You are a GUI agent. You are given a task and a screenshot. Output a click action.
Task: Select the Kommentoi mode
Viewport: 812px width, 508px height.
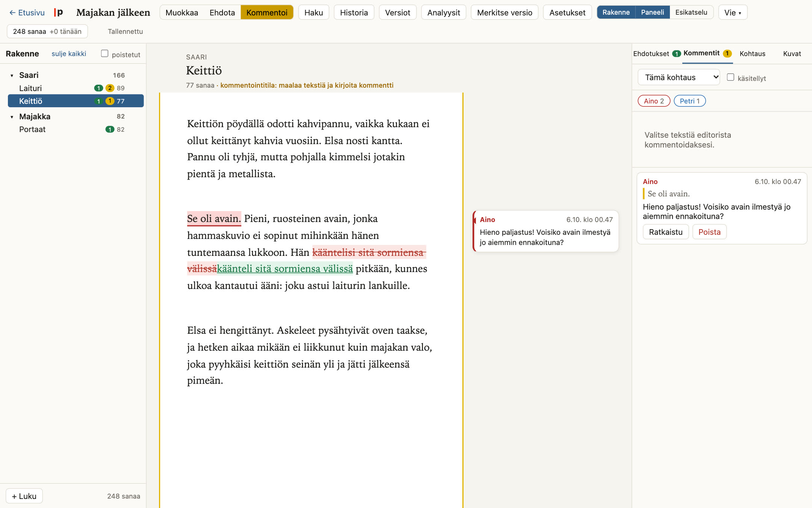(267, 12)
